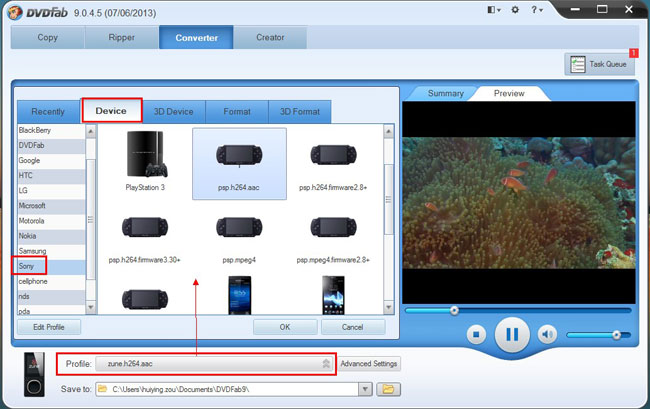Viewport: 650px width, 409px height.
Task: Open the settings gear menu
Action: point(515,10)
